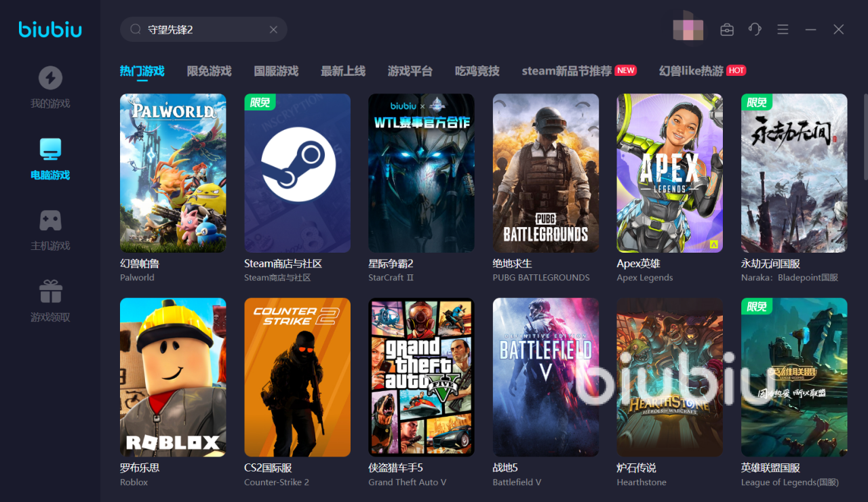868x502 pixels.
Task: Click the Apex英雄 title link
Action: (638, 264)
